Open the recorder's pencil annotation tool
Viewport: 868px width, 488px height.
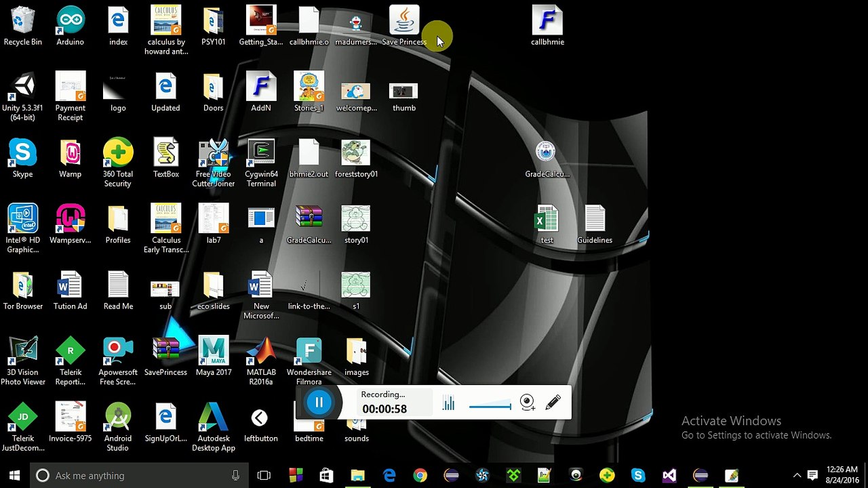pyautogui.click(x=553, y=402)
